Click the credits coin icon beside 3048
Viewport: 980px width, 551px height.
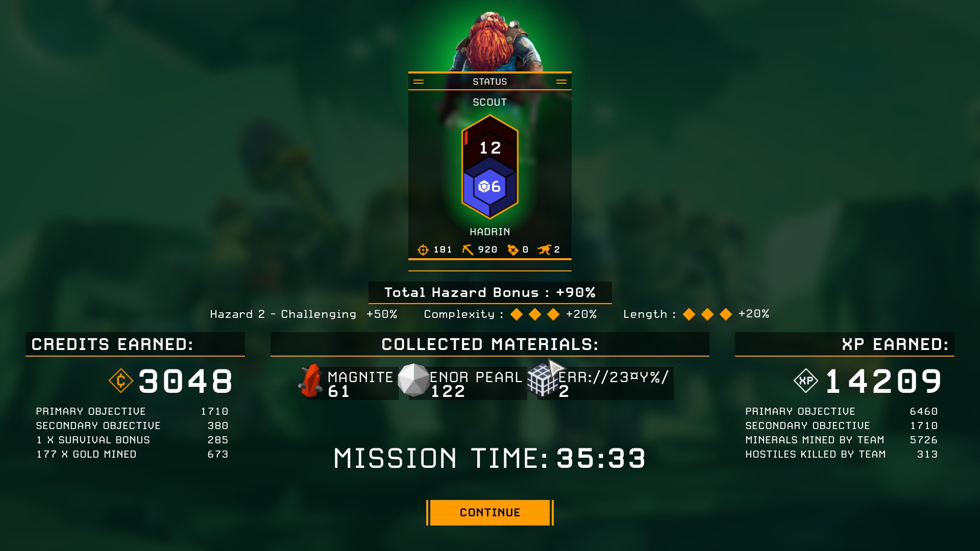[121, 381]
